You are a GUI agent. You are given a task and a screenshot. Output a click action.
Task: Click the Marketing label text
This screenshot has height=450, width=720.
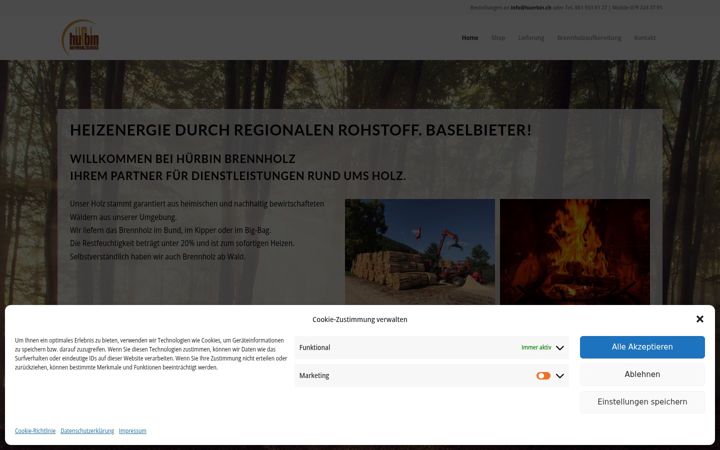[x=314, y=376]
